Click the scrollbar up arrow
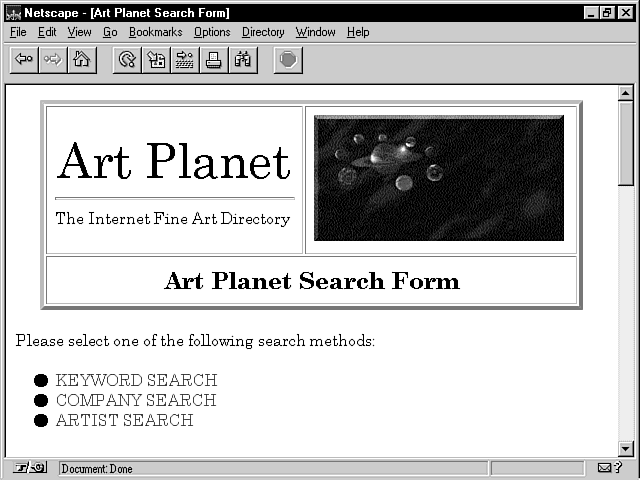This screenshot has width=640, height=480. [x=625, y=93]
